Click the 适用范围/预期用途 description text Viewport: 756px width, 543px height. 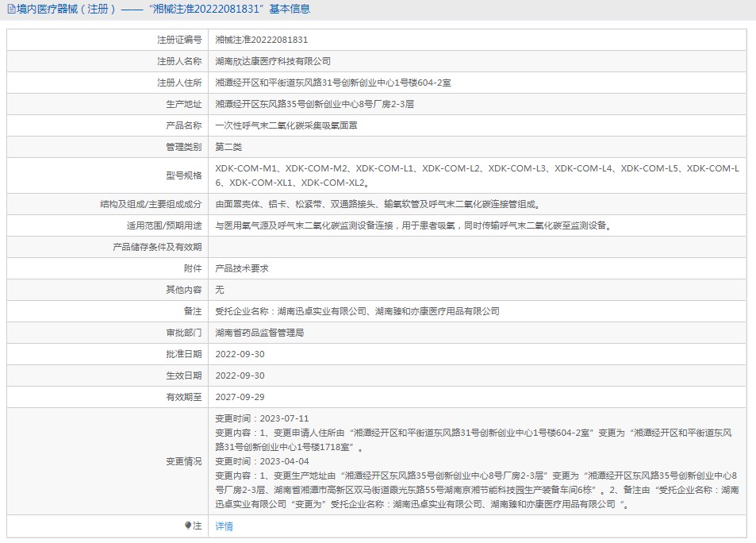click(415, 225)
